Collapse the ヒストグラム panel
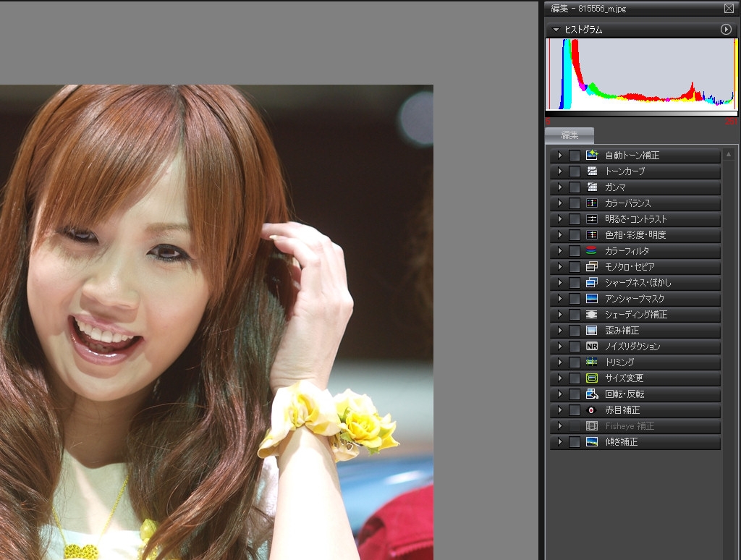741x560 pixels. [556, 30]
